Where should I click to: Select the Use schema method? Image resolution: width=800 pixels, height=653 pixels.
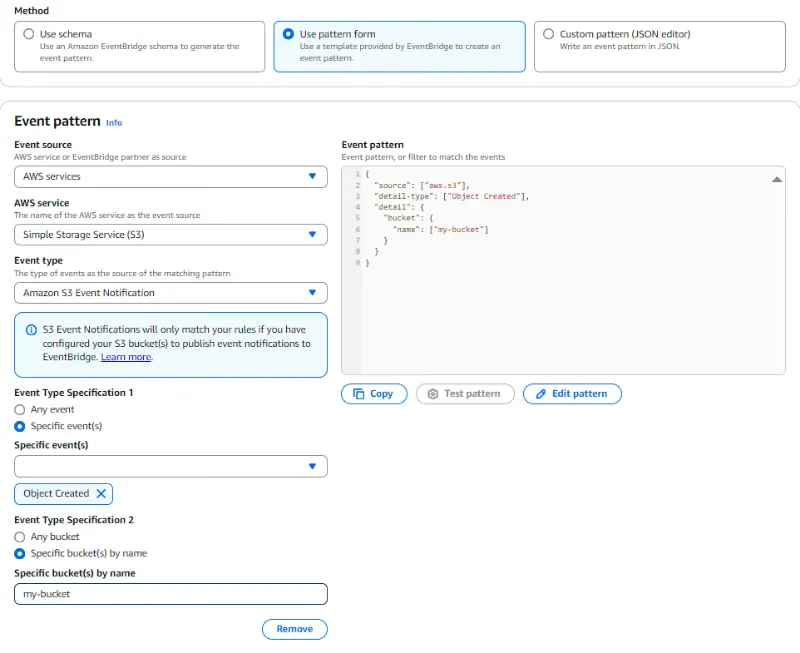[x=139, y=46]
